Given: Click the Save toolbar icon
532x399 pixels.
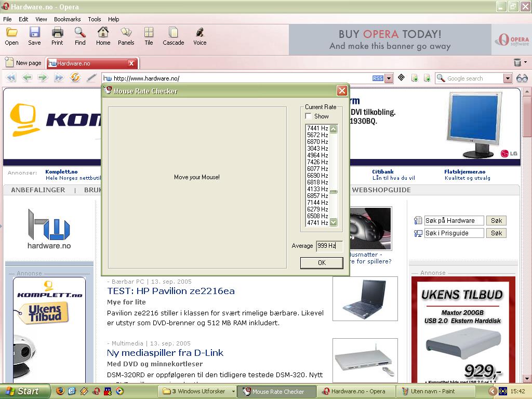Looking at the screenshot, I should pos(34,36).
